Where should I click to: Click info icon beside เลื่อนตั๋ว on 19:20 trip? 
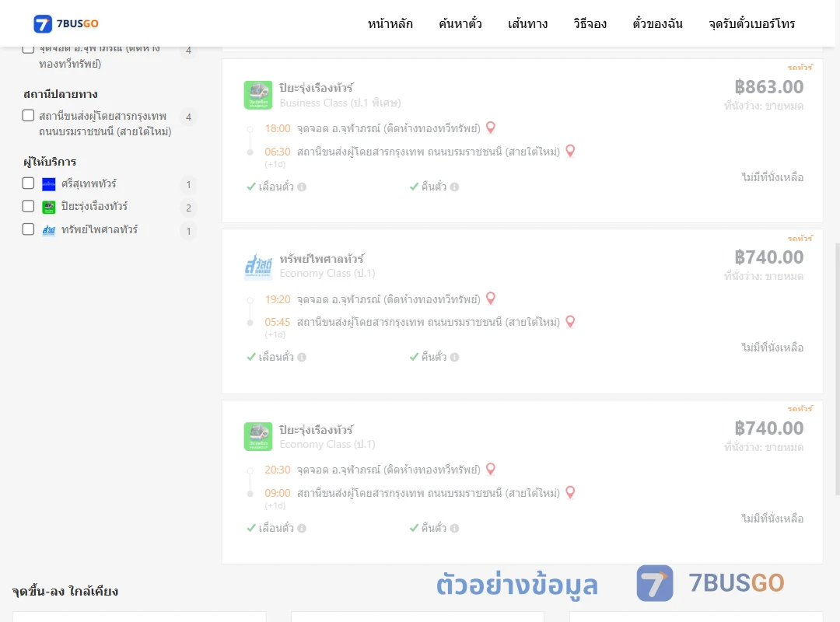[302, 358]
